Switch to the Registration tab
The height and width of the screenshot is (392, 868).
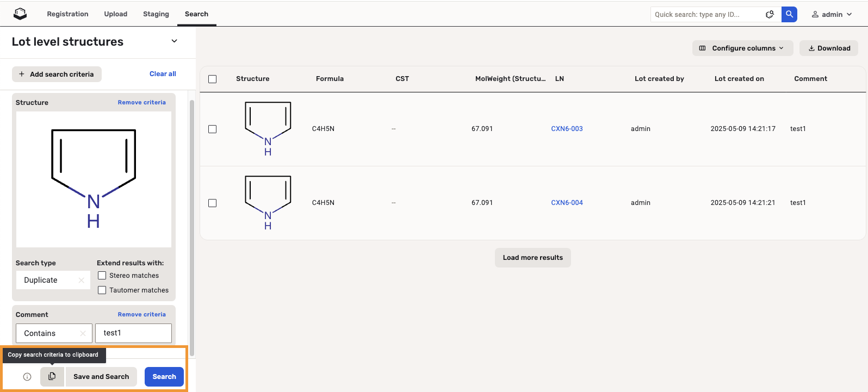pyautogui.click(x=67, y=14)
